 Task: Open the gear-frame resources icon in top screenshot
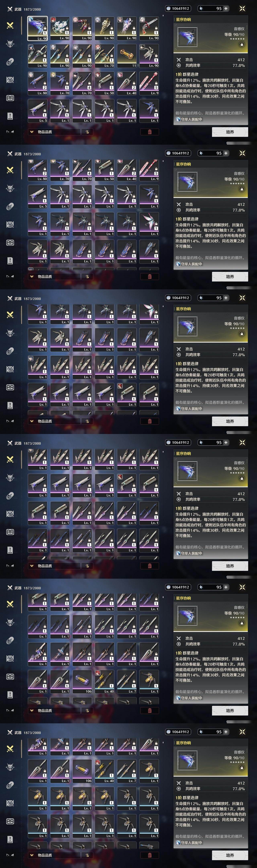pos(10,80)
